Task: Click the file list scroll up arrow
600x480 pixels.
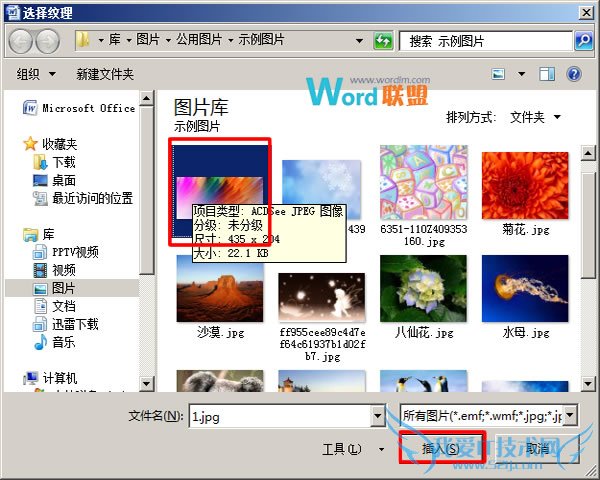Action: coord(588,153)
